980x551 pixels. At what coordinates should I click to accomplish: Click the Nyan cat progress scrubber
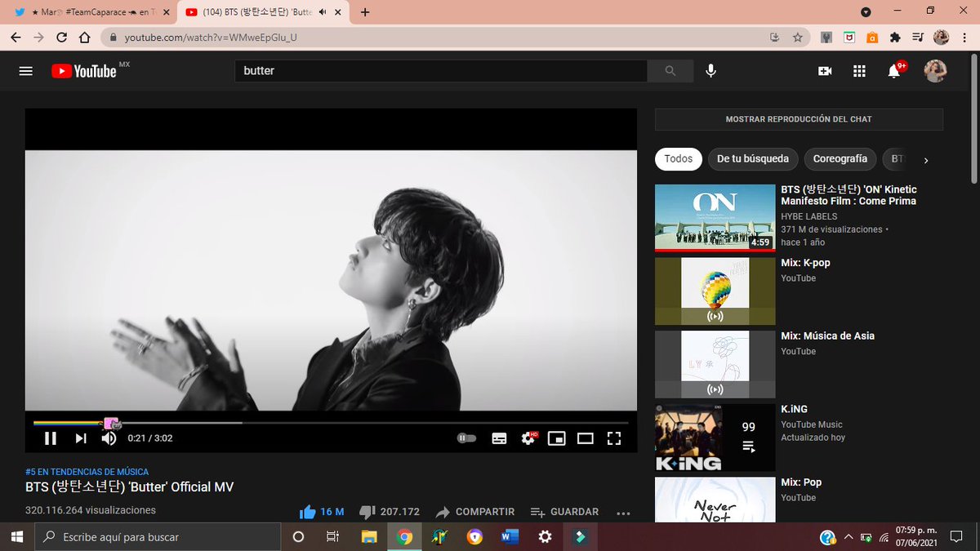point(113,423)
